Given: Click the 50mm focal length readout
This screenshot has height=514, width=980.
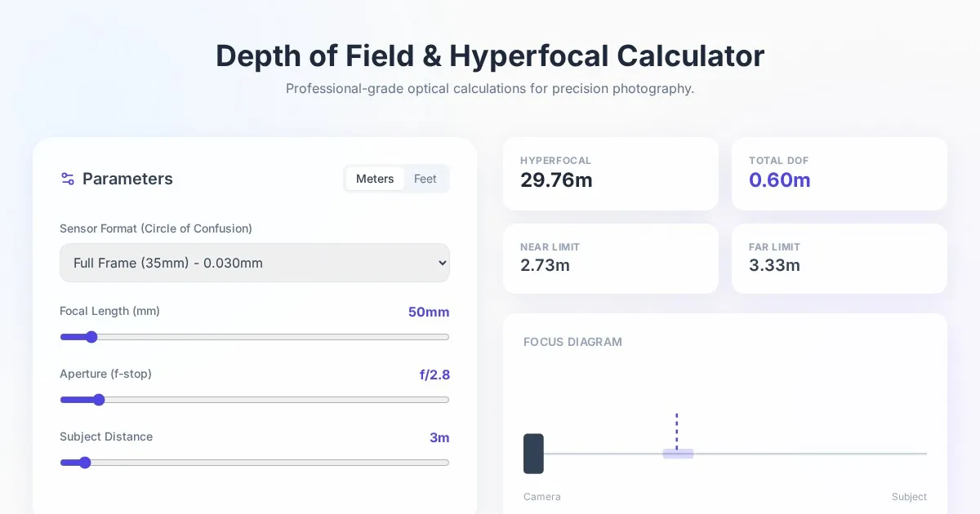Looking at the screenshot, I should point(429,312).
